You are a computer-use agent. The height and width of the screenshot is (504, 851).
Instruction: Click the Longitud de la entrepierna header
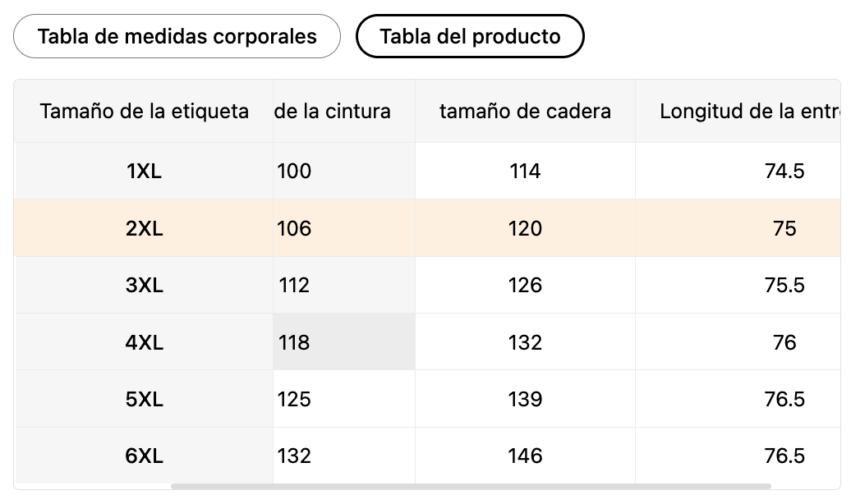point(747,111)
